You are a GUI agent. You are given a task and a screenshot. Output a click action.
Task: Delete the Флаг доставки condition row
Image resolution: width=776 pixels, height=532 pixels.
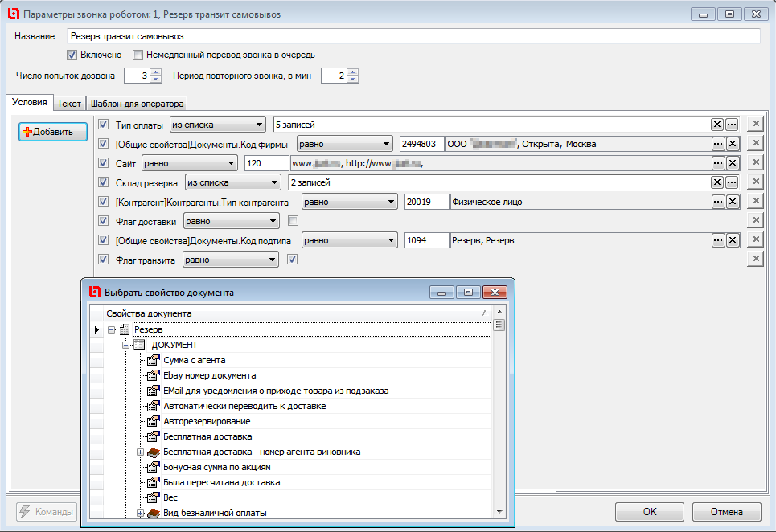[x=756, y=220]
